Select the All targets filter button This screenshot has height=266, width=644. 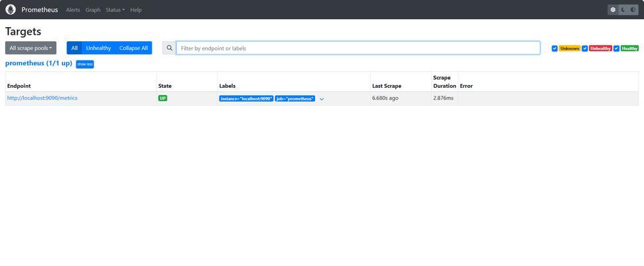pos(74,48)
